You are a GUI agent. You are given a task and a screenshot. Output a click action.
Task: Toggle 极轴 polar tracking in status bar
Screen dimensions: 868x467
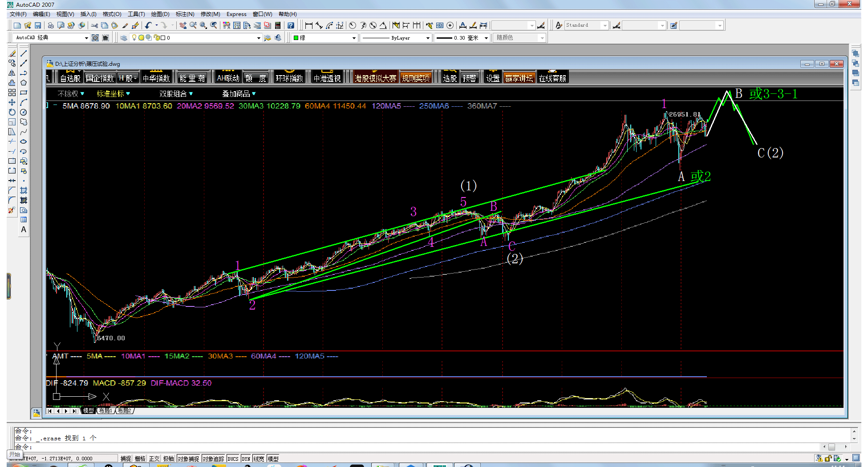coord(169,459)
